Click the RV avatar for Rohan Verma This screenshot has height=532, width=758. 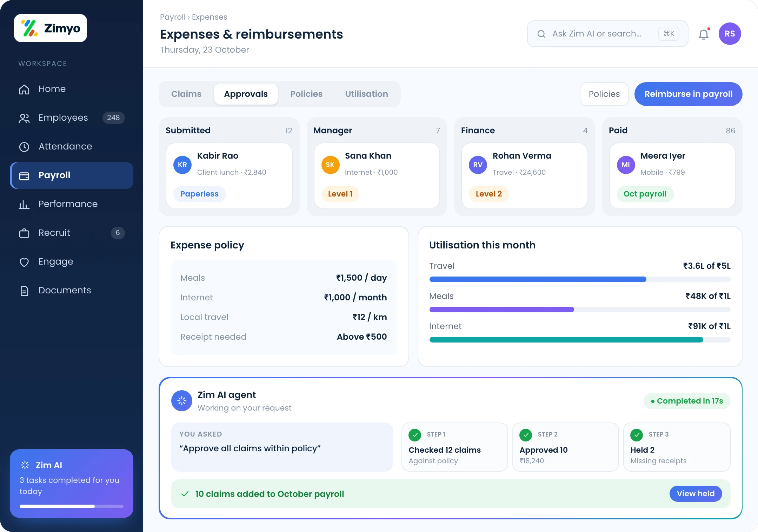478,165
